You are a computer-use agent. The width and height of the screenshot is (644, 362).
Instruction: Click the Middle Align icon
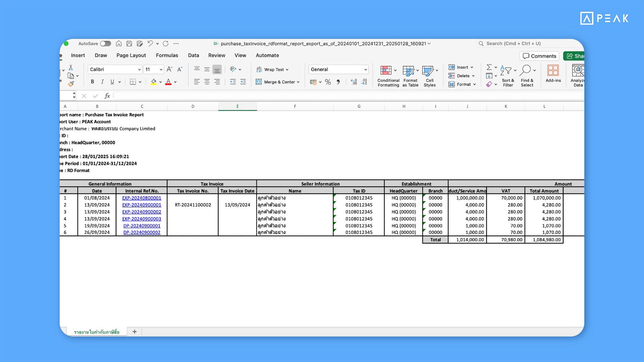(x=207, y=69)
